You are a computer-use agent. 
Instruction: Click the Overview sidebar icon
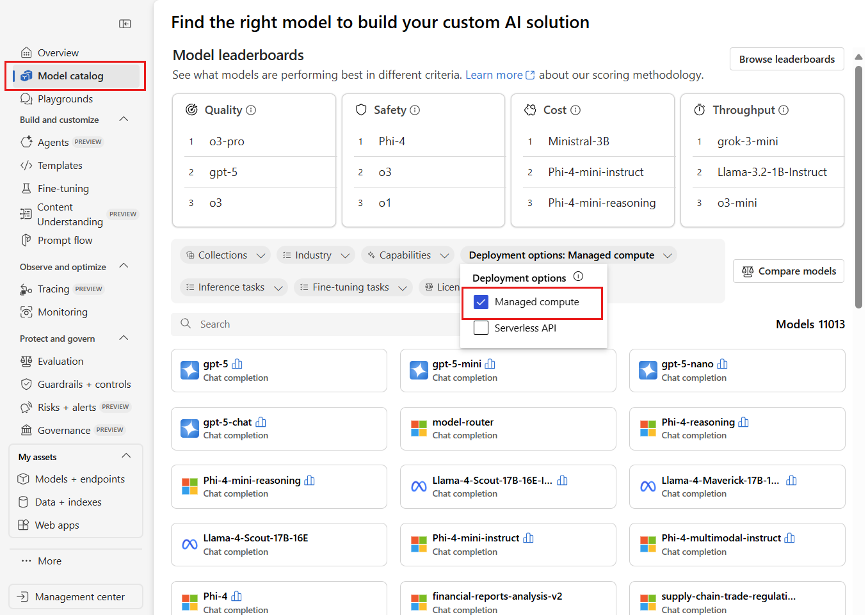[x=26, y=52]
